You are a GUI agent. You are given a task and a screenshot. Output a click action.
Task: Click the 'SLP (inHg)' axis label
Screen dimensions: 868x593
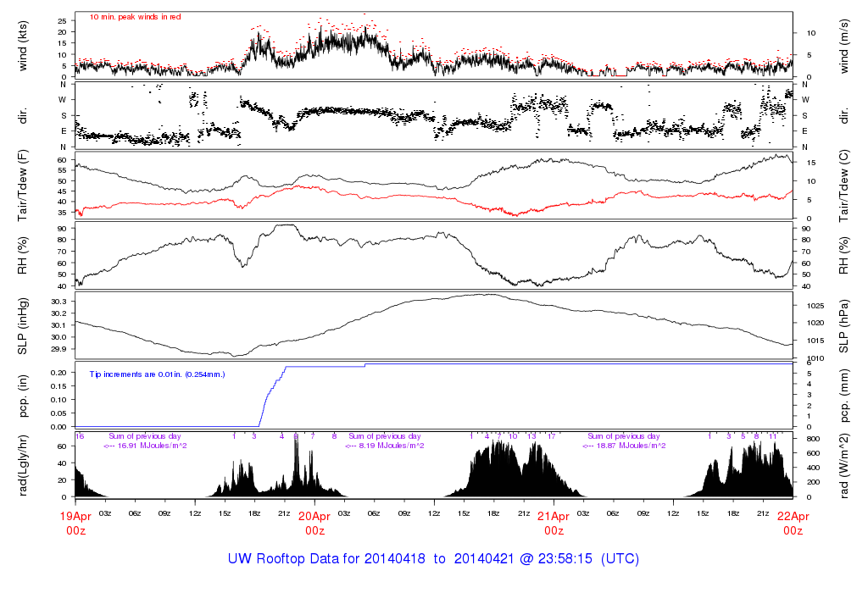click(23, 326)
